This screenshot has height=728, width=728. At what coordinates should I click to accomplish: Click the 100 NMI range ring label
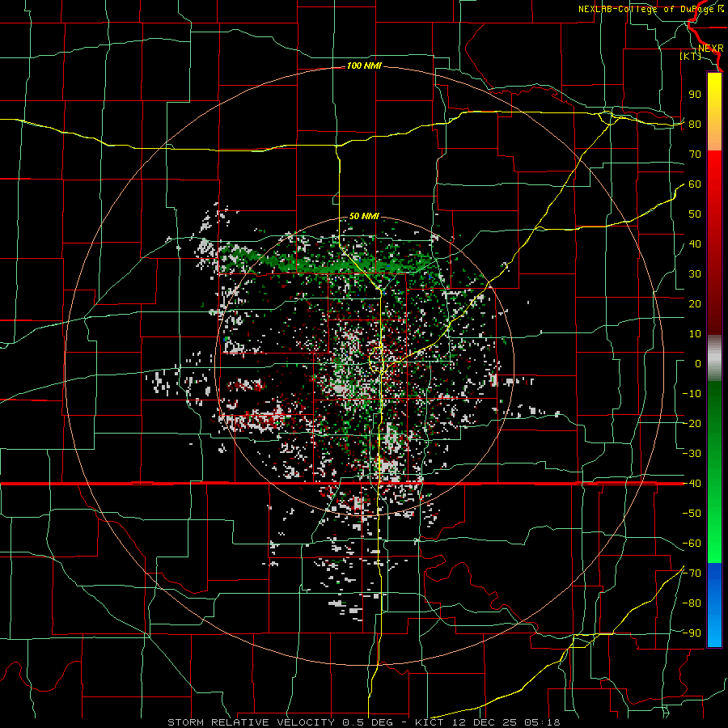[x=364, y=66]
